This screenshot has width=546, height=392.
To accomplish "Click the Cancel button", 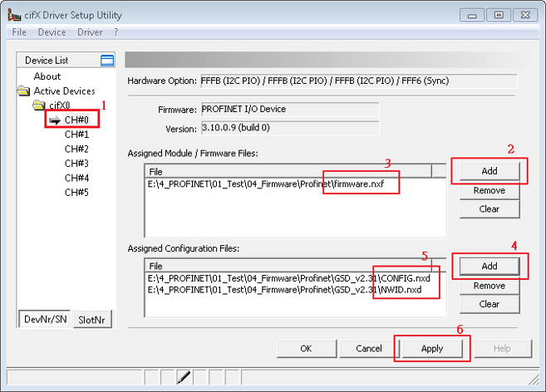I will pos(369,349).
